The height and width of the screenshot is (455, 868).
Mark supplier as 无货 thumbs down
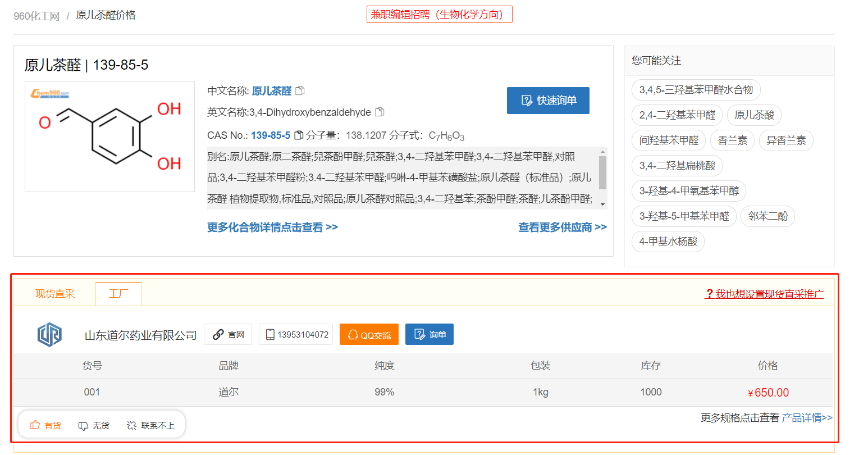click(x=94, y=425)
